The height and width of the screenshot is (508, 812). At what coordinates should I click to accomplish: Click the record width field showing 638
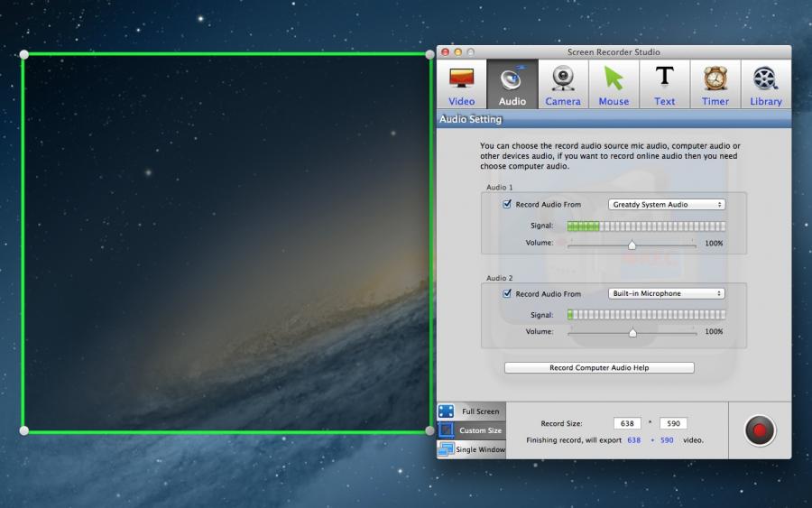coord(627,423)
